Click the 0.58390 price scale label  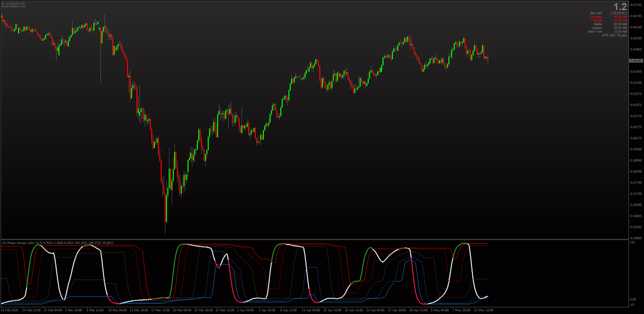(x=636, y=172)
